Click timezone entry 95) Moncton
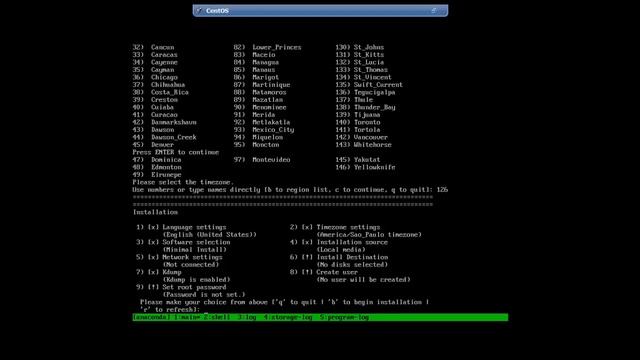Viewport: 640px width, 360px height. [x=257, y=145]
